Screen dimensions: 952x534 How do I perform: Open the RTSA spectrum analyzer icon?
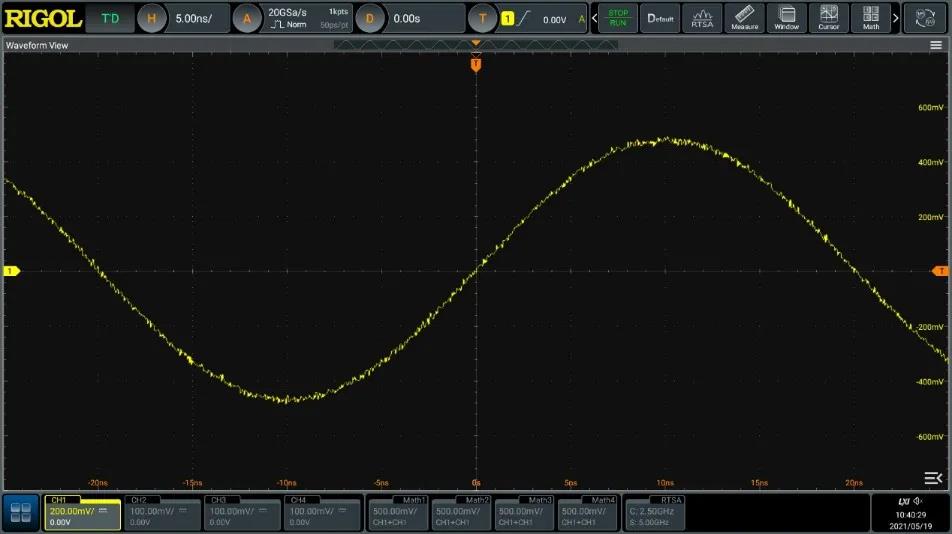702,18
